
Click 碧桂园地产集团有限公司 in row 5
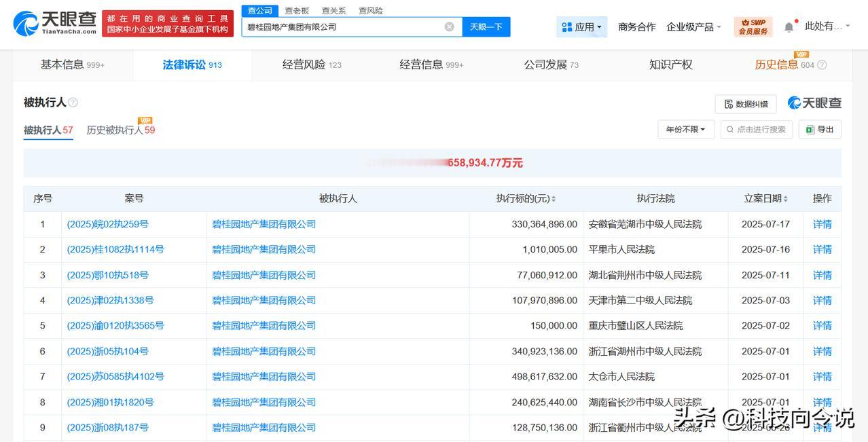[264, 326]
